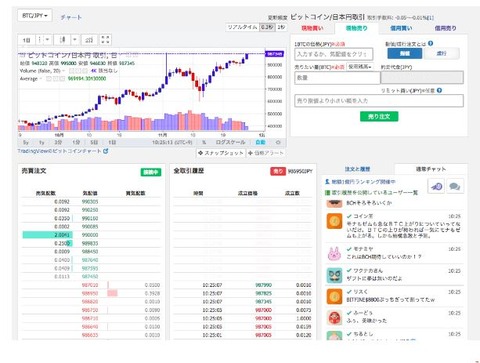This screenshot has width=480, height=363.
Task: Open the trade history public users list link
Action: (x=371, y=193)
